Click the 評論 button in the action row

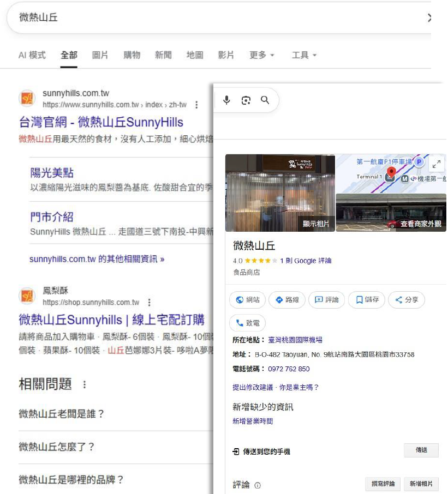[x=327, y=299]
